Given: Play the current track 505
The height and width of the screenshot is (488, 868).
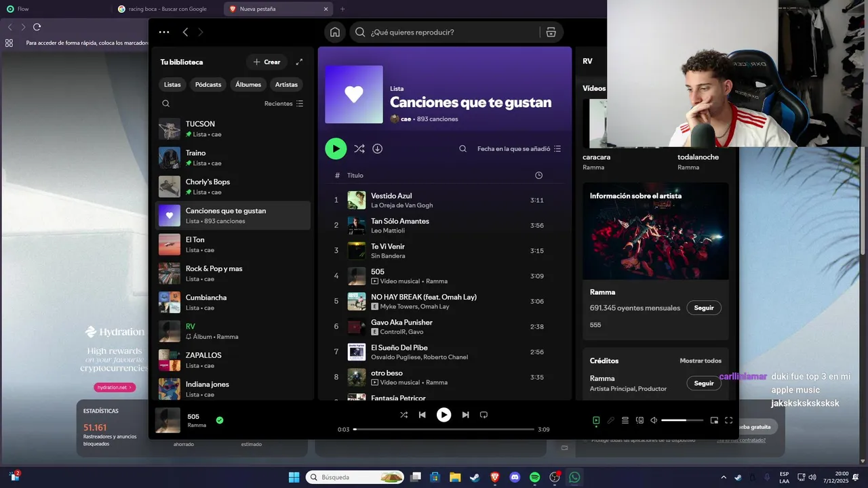Looking at the screenshot, I should pos(443,415).
